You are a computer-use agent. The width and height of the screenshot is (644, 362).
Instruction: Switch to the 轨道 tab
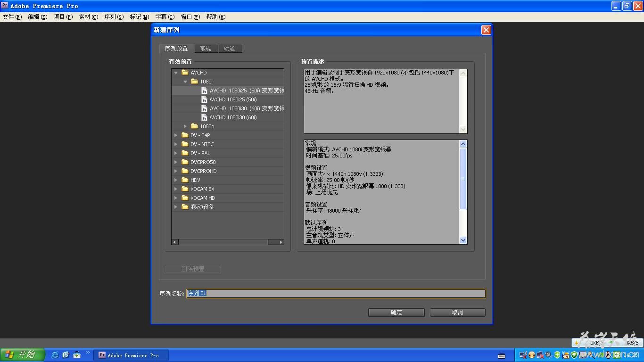(x=230, y=49)
